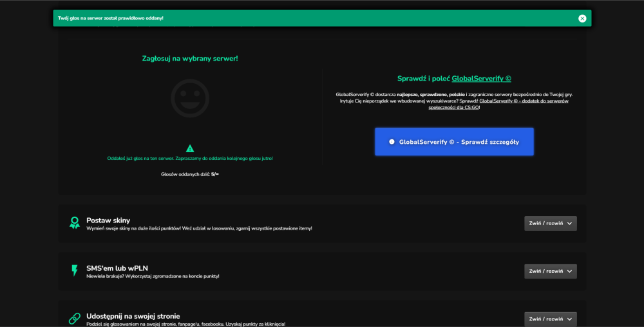Close the green vote confirmation notification
This screenshot has width=644, height=327.
coord(582,18)
